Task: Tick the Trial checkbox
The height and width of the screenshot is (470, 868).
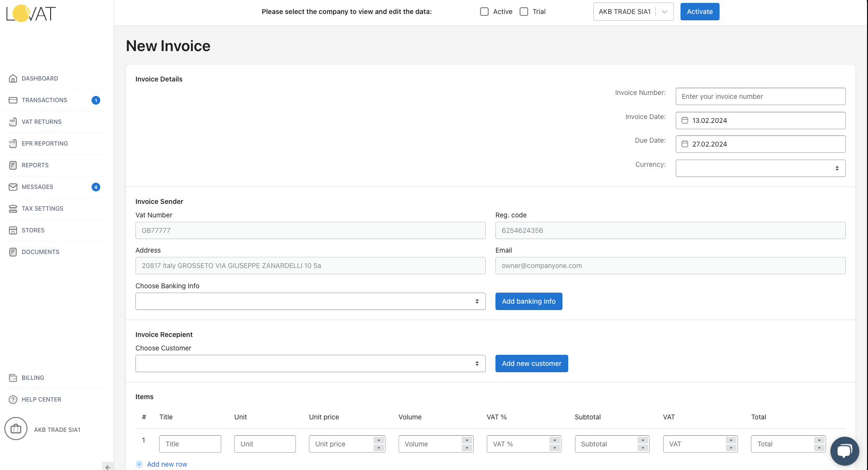Action: coord(524,12)
